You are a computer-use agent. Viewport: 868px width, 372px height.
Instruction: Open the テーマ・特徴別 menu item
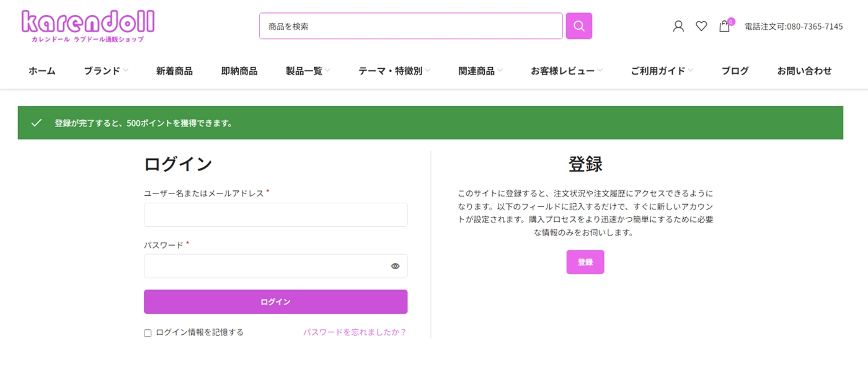coord(390,71)
